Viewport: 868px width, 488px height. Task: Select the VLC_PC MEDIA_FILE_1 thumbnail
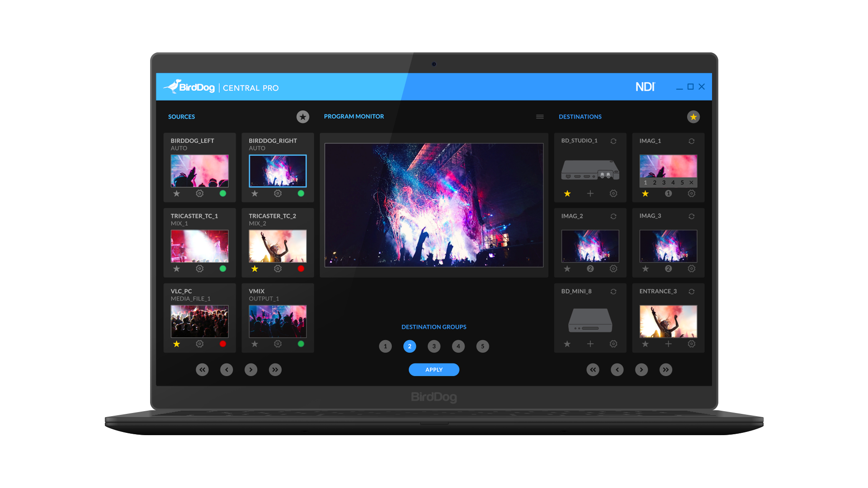click(x=200, y=321)
